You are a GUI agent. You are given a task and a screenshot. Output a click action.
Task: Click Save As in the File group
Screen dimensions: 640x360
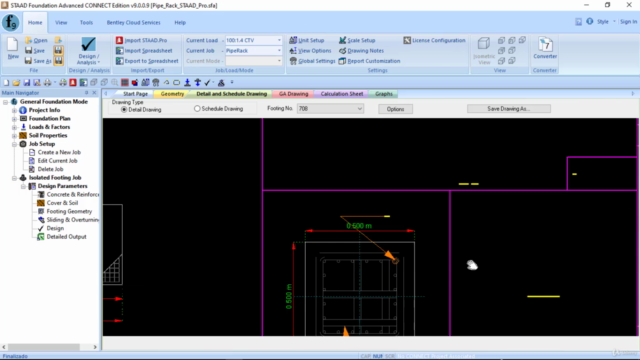coord(38,60)
